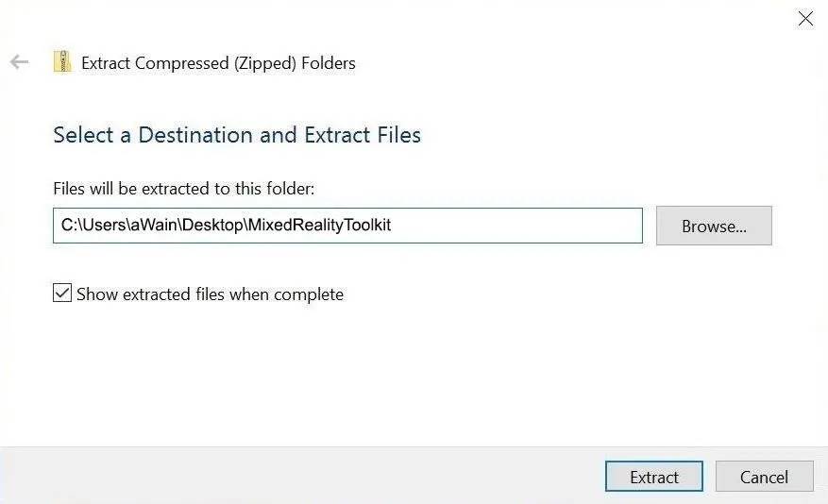
Task: Click the word 'Cancel' in the dialog footer
Action: coord(764,477)
